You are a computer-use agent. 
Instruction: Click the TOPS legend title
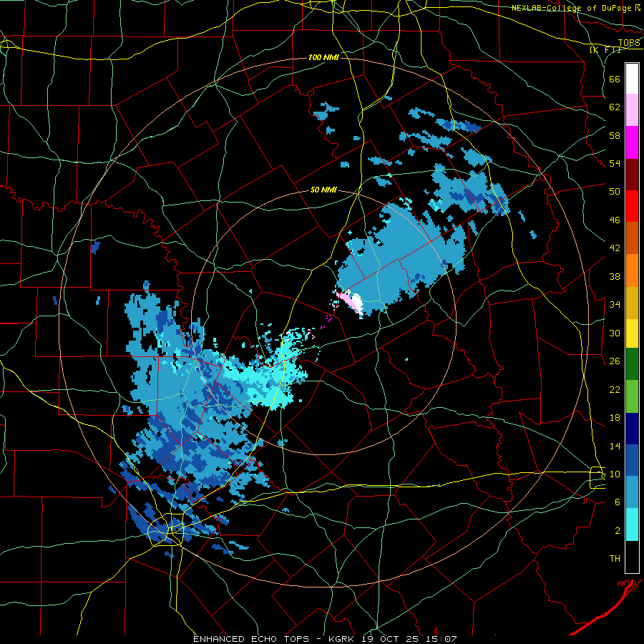[x=629, y=42]
